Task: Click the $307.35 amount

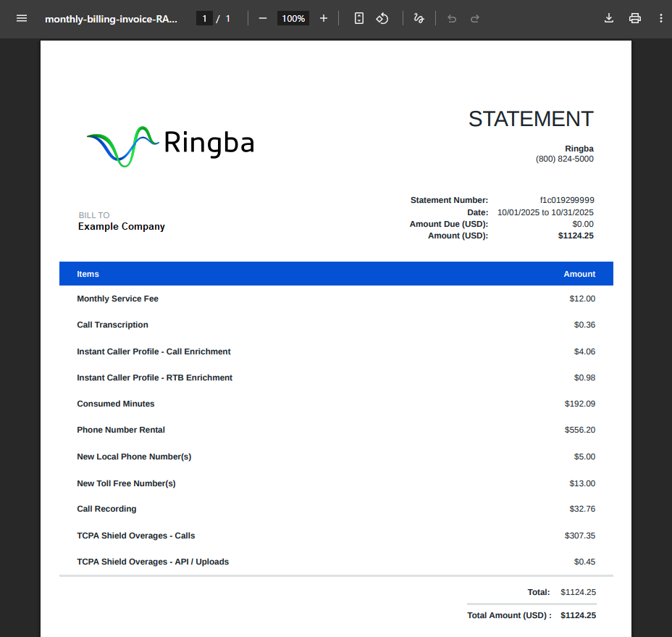Action: [x=580, y=536]
